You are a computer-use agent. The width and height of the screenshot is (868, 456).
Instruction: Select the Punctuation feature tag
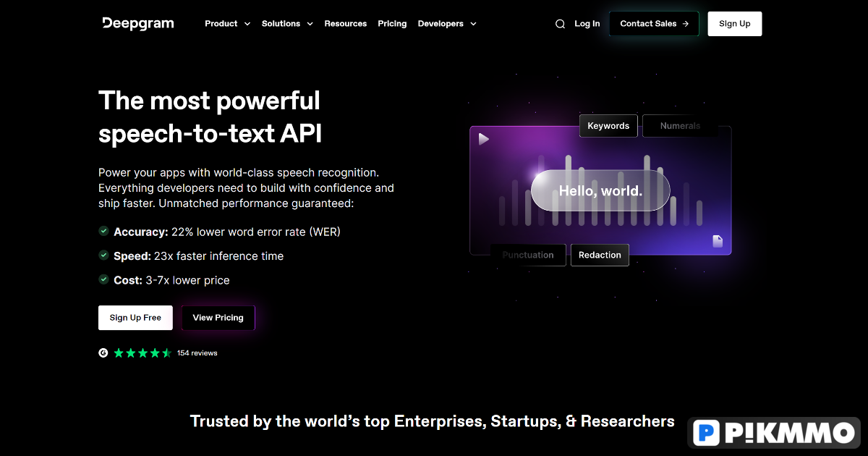(528, 255)
